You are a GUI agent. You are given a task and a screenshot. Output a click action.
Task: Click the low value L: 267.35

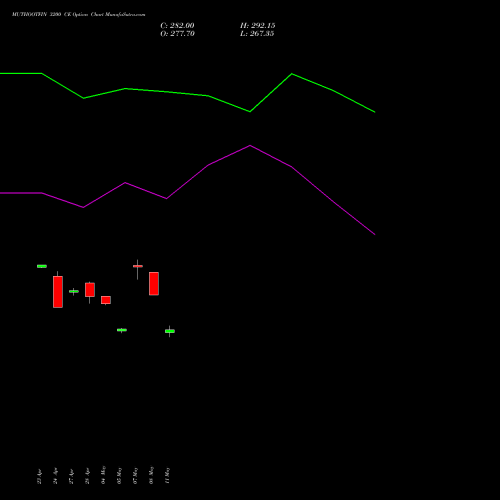click(x=257, y=34)
